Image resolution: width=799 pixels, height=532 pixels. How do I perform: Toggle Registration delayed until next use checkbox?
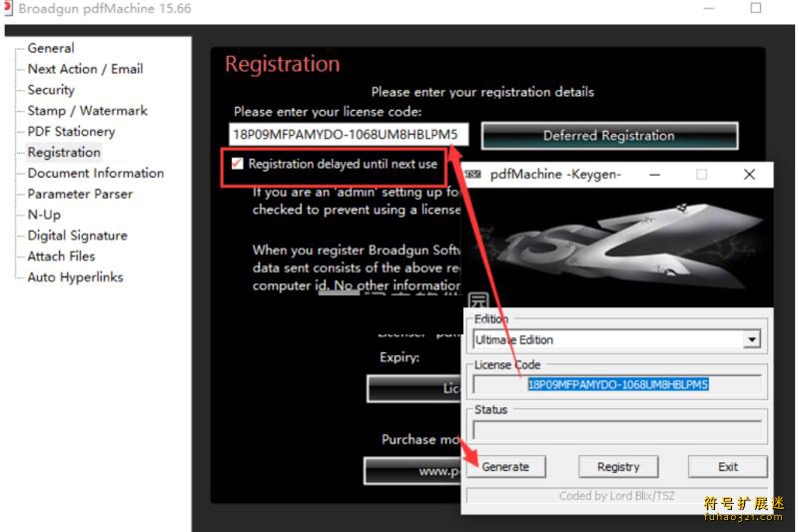[x=238, y=164]
